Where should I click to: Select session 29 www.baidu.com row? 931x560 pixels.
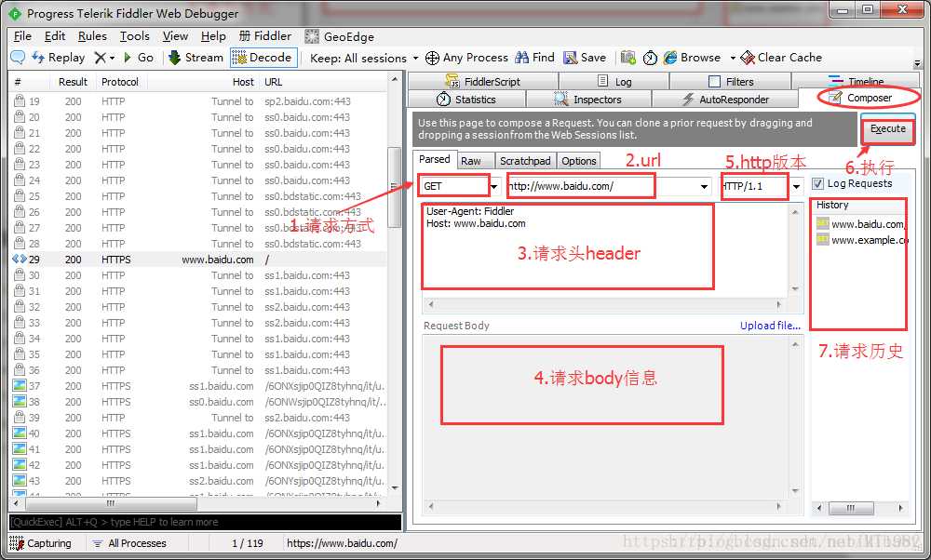click(198, 260)
